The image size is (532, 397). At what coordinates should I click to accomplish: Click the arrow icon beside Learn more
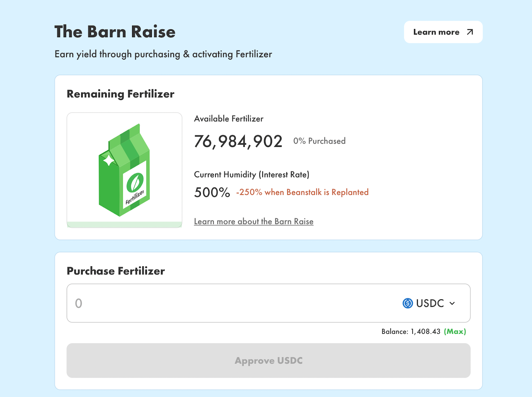(x=470, y=32)
